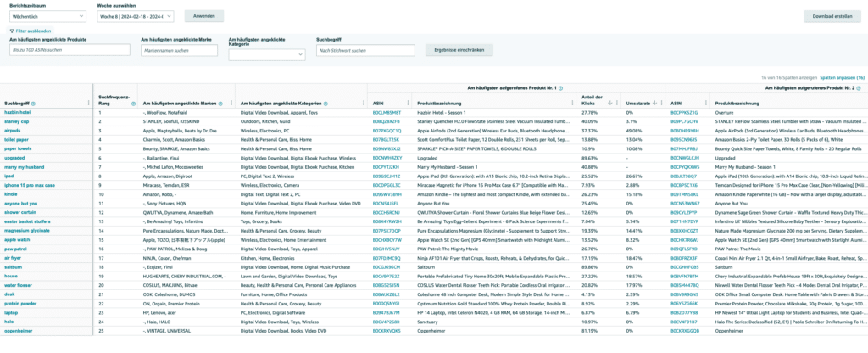Sort by Umsatzrate arrow
The image size is (868, 353).
654,103
